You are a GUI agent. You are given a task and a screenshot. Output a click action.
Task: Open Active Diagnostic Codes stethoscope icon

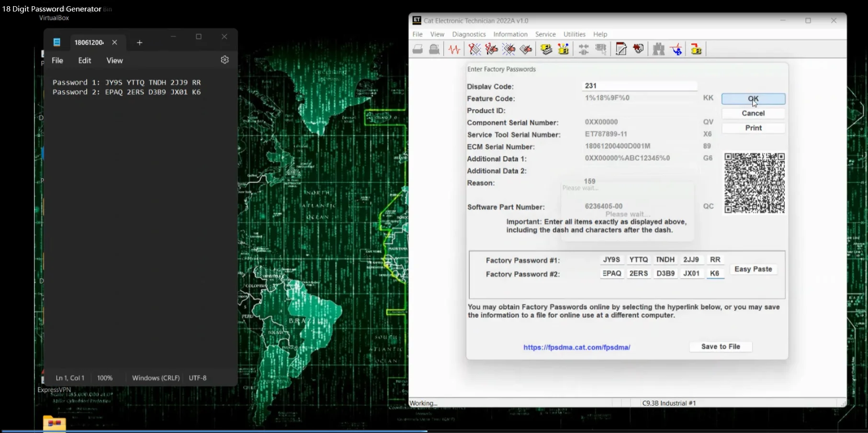(x=474, y=49)
